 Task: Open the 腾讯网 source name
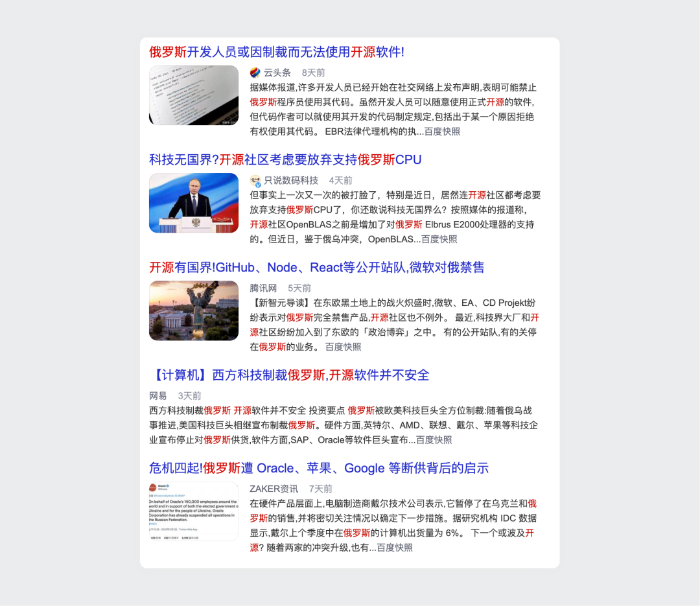click(263, 288)
